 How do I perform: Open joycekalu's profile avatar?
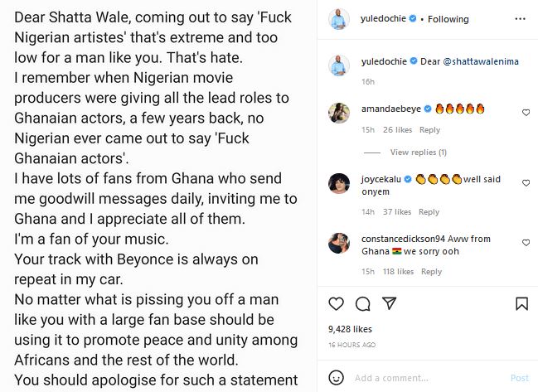337,183
